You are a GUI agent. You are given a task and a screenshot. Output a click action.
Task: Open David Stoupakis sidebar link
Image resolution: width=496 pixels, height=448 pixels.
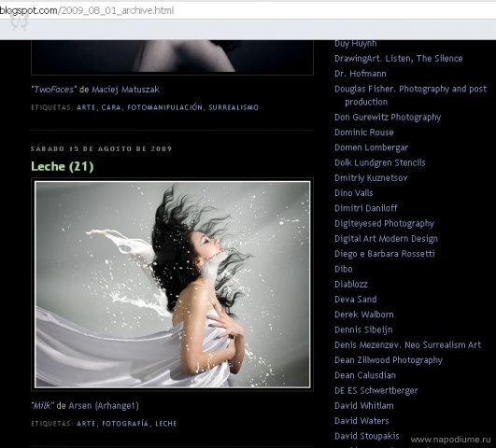[367, 436]
